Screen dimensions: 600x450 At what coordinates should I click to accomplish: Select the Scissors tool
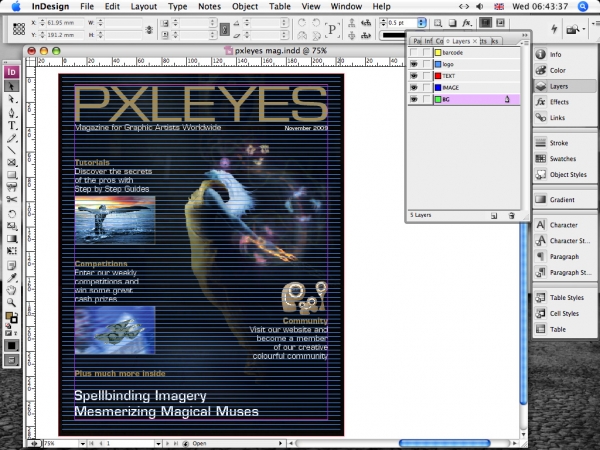click(11, 199)
